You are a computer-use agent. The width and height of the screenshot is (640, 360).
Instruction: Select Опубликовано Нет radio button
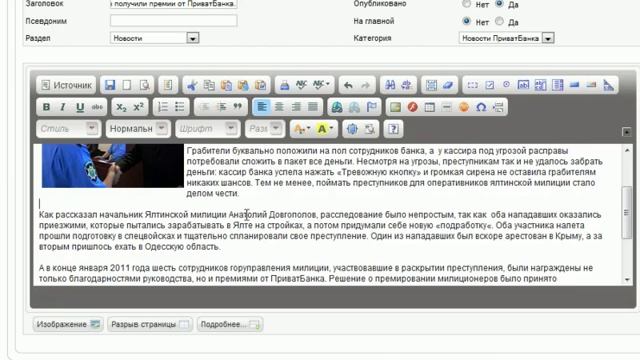pyautogui.click(x=467, y=4)
